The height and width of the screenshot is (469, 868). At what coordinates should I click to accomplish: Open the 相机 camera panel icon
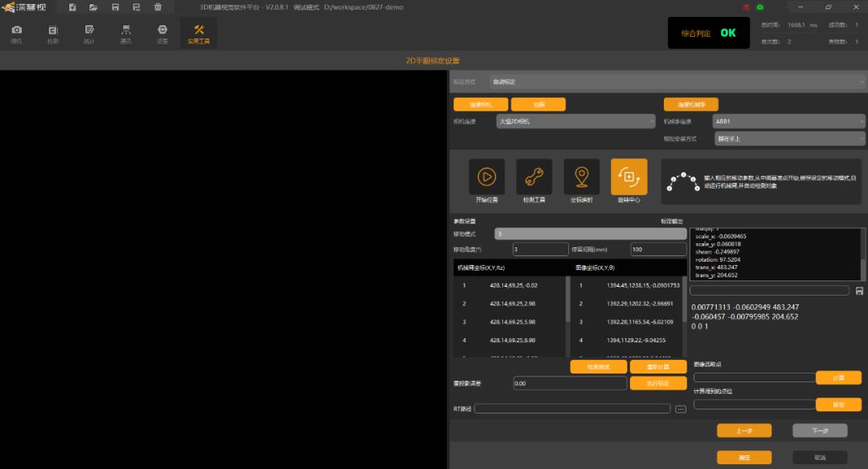click(18, 32)
